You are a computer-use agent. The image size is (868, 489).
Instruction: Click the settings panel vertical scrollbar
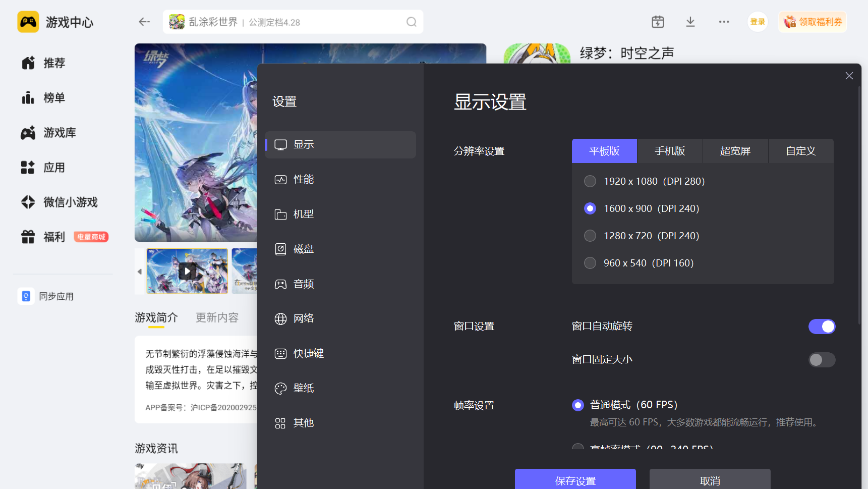[859, 202]
